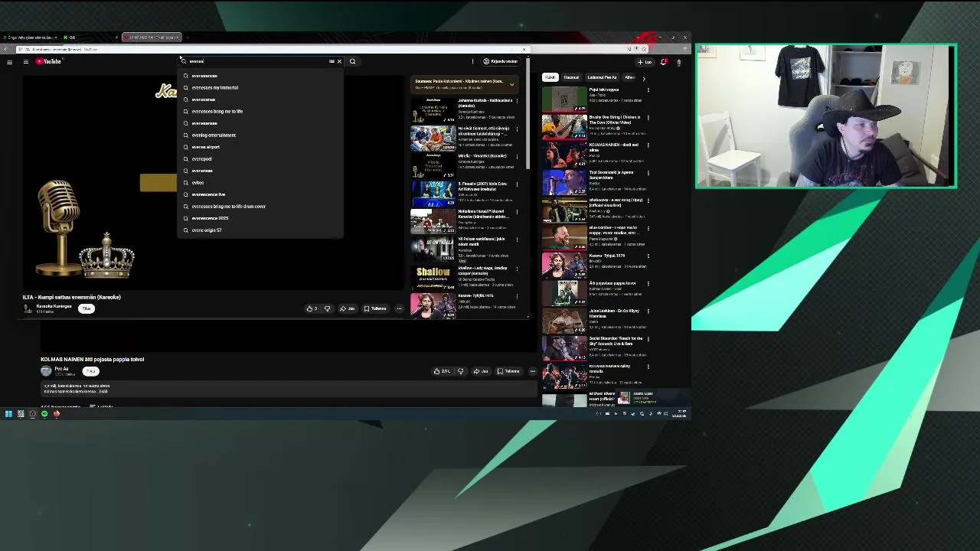Viewport: 980px width, 551px height.
Task: Open account avatar in back YouTube window
Action: [x=678, y=62]
